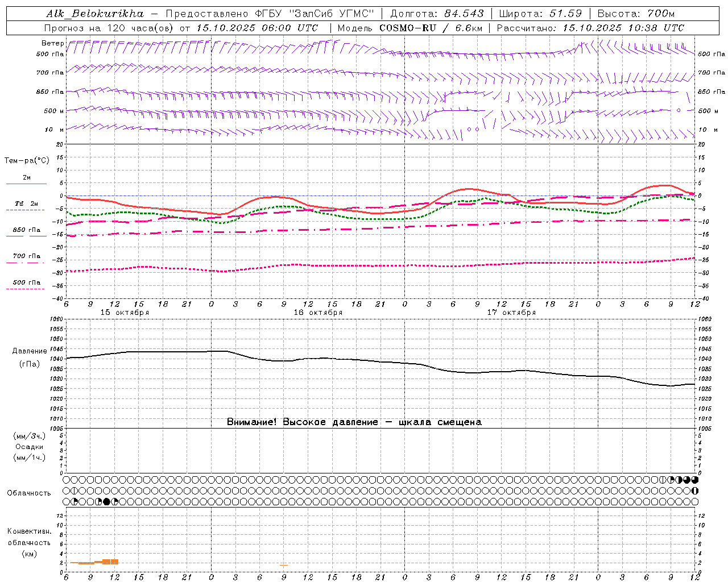Click the left -40 temperature axis value
The height and width of the screenshot is (582, 728).
59,298
